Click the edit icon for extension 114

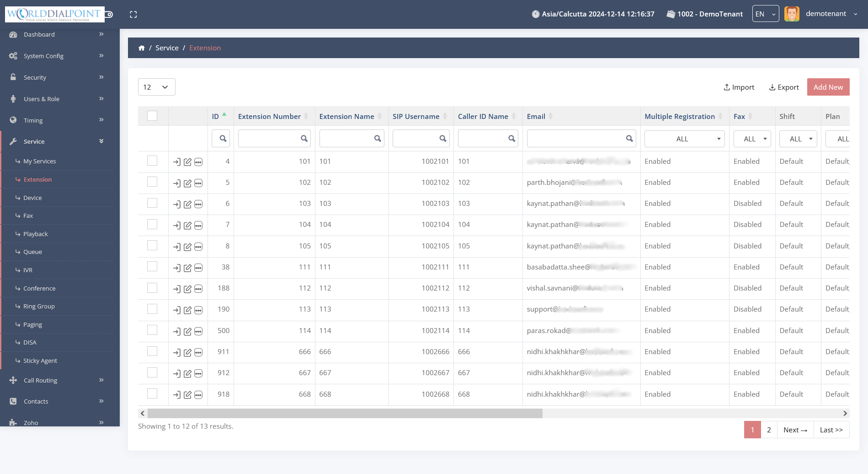[x=187, y=331]
